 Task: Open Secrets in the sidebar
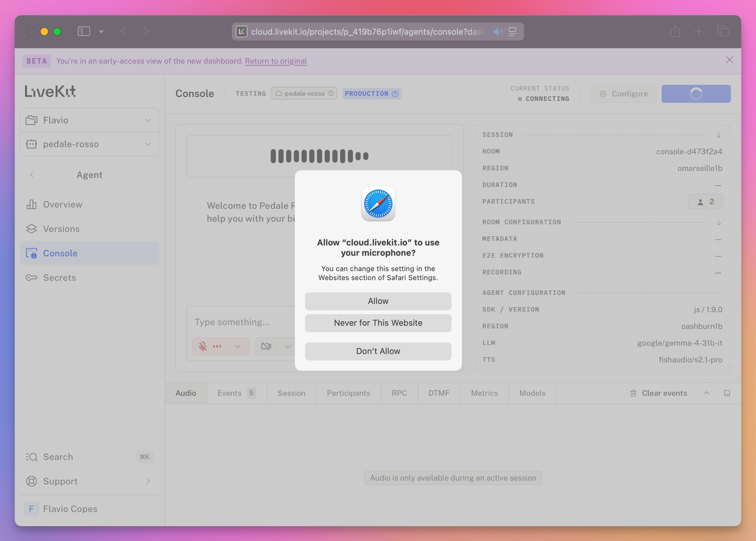(90, 277)
